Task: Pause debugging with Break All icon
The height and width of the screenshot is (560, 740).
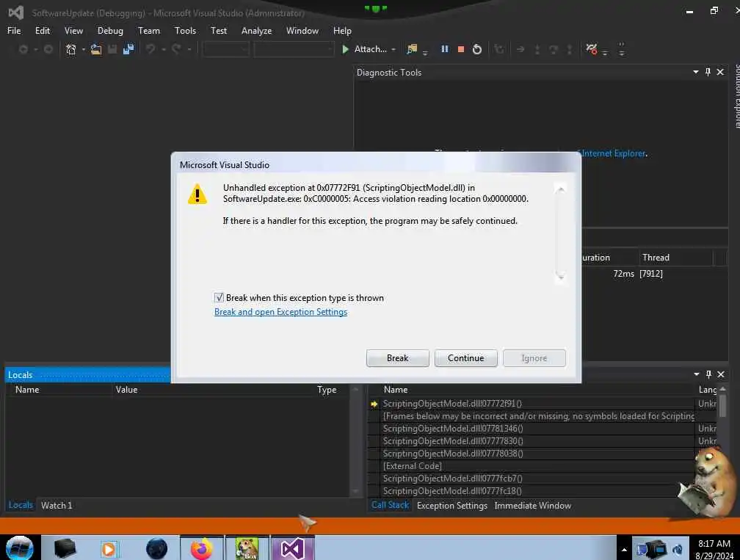Action: tap(445, 49)
